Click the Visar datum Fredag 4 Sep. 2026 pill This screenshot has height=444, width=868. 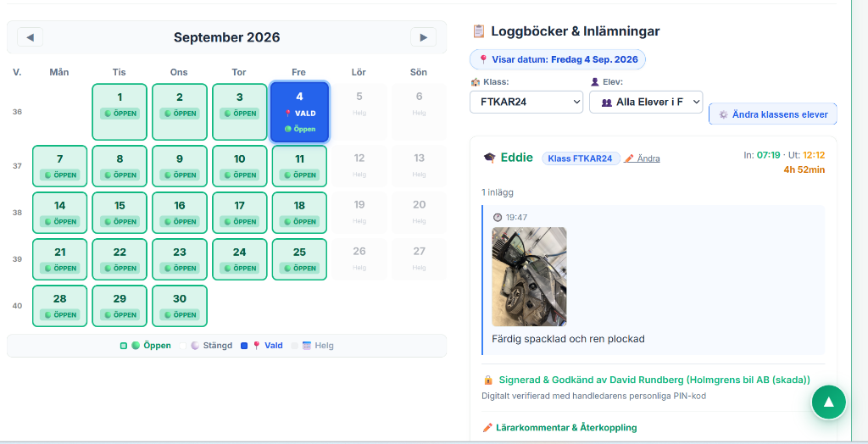[x=558, y=59]
